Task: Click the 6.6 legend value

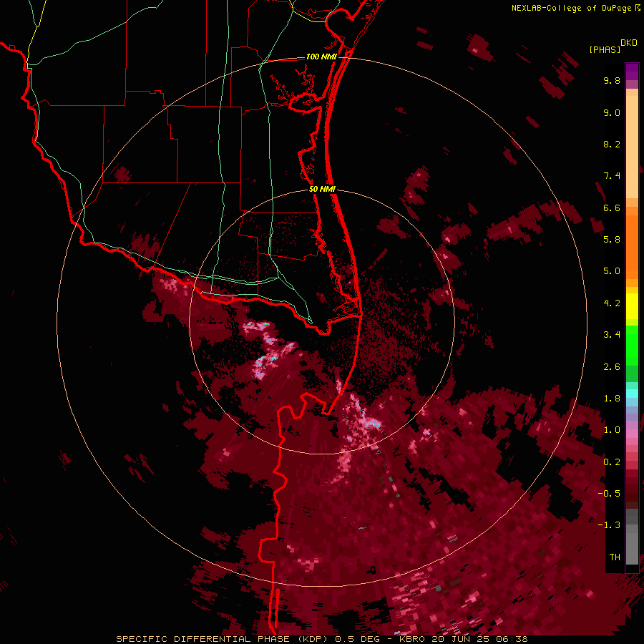Action: tap(612, 208)
